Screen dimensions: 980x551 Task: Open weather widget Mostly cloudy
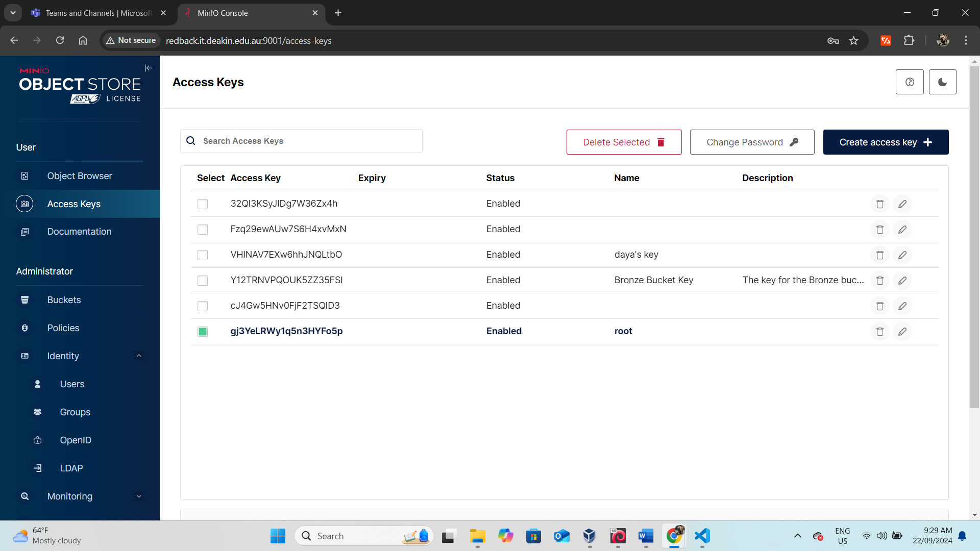(47, 536)
